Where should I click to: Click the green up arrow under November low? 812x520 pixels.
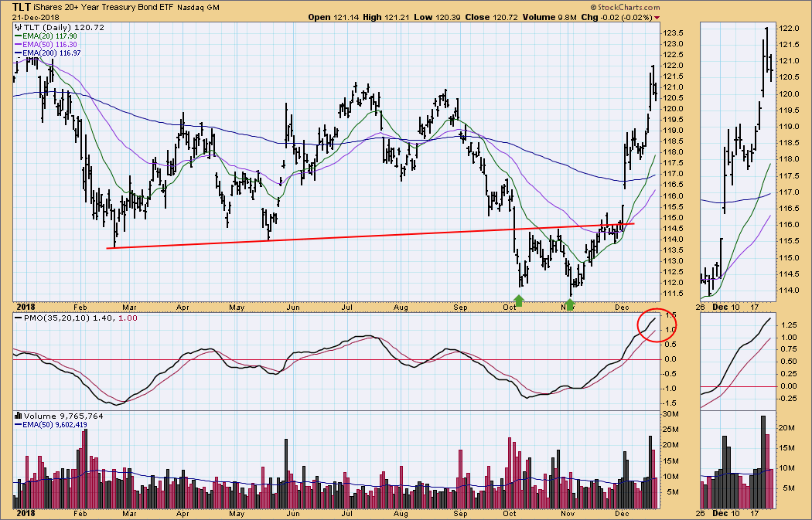(x=570, y=304)
